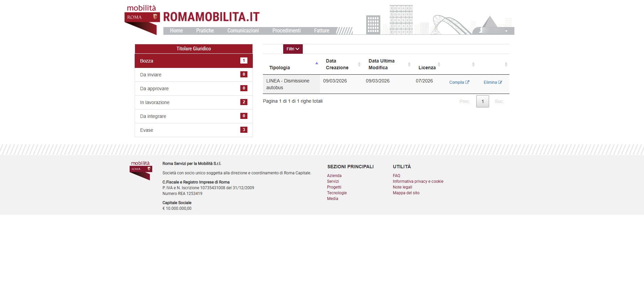Click Compila link for LINEA Dismissione autobus
The image size is (644, 298).
pyautogui.click(x=459, y=82)
